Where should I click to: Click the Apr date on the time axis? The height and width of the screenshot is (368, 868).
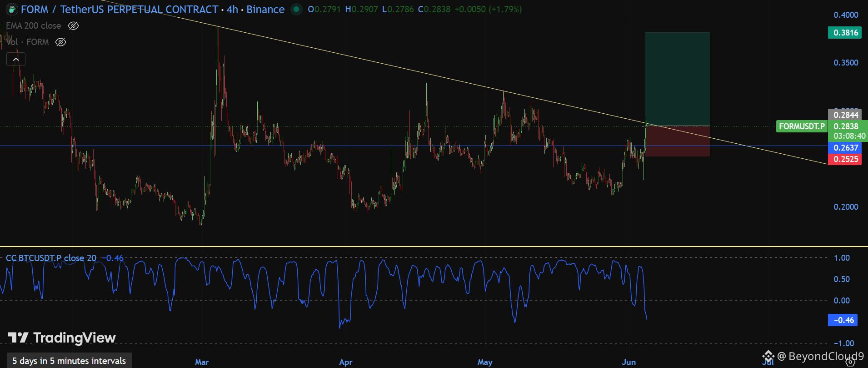(346, 362)
